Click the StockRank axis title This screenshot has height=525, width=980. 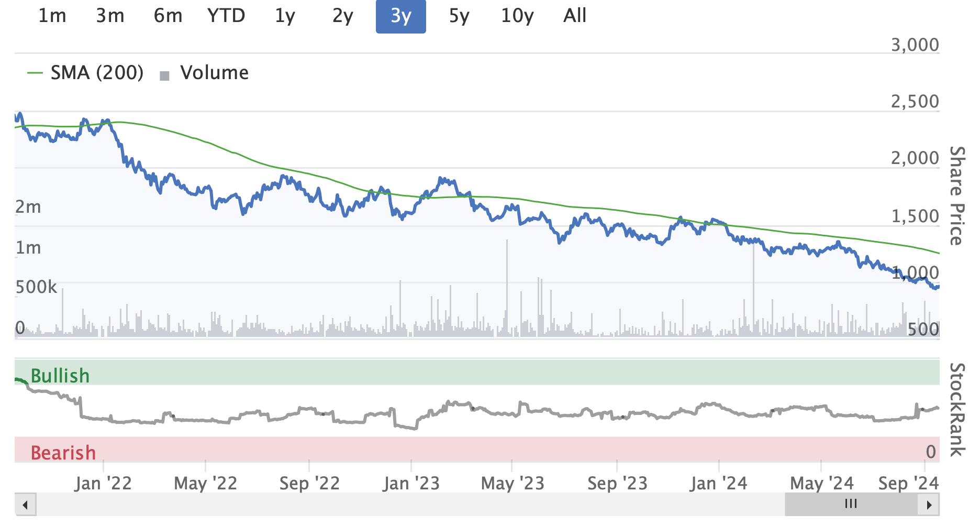(x=957, y=409)
